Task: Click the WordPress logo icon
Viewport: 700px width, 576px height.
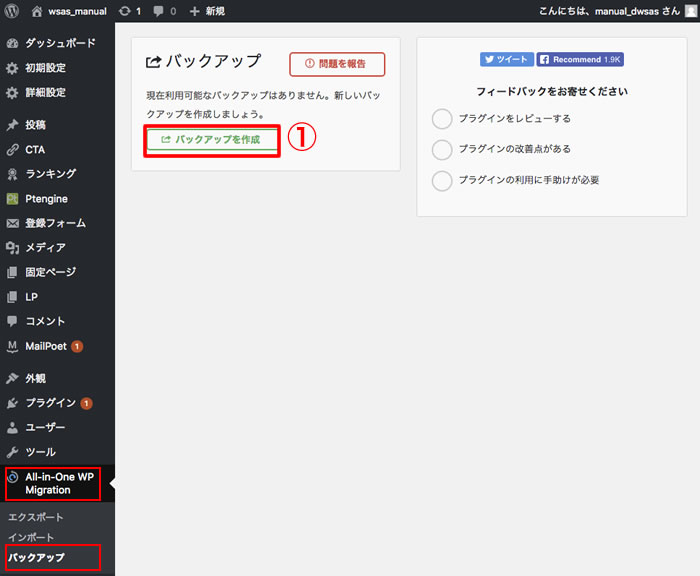Action: (13, 11)
